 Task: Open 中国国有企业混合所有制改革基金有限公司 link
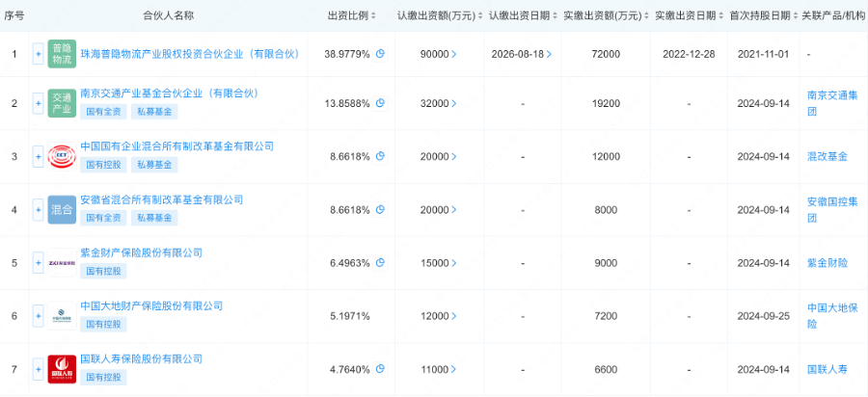[177, 146]
